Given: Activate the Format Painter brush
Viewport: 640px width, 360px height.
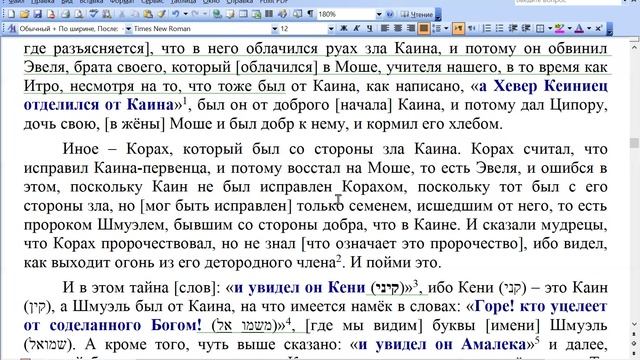Looking at the screenshot, I should [x=161, y=14].
